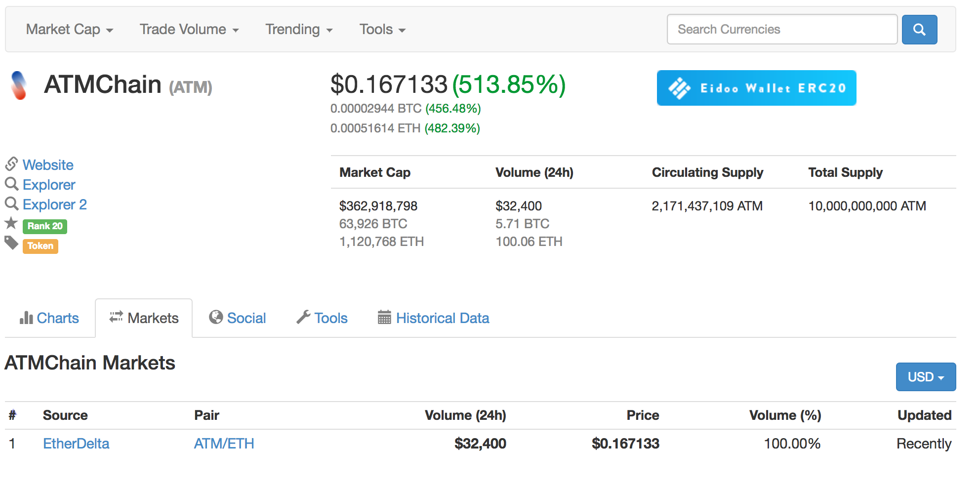The height and width of the screenshot is (489, 980).
Task: Switch to the Charts tab
Action: tap(49, 318)
